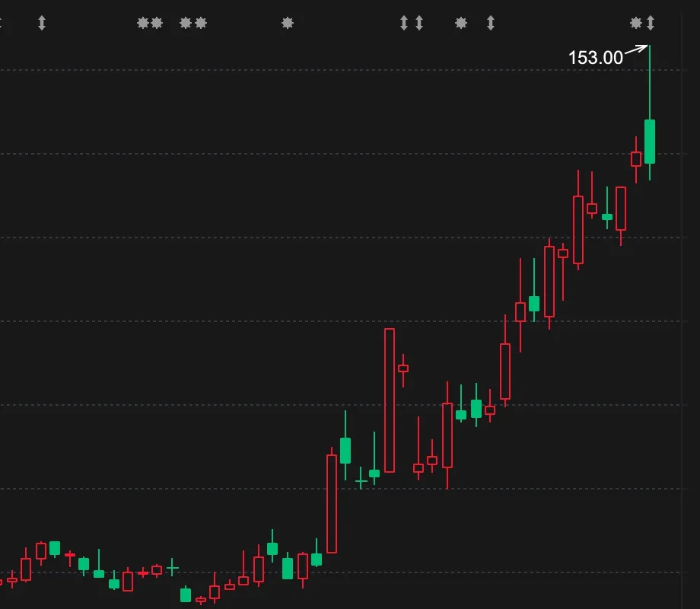Select the tallest red hollow candle mid-chart
The image size is (700, 609).
[390, 400]
